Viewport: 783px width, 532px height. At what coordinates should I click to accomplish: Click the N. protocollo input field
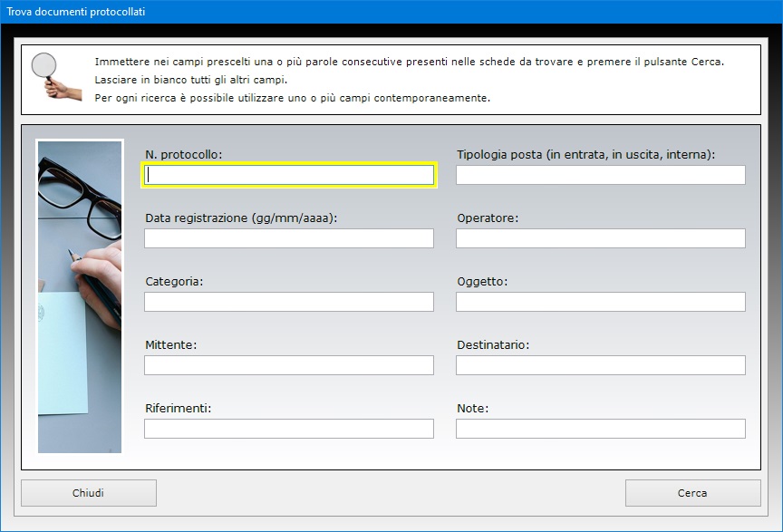pos(289,175)
